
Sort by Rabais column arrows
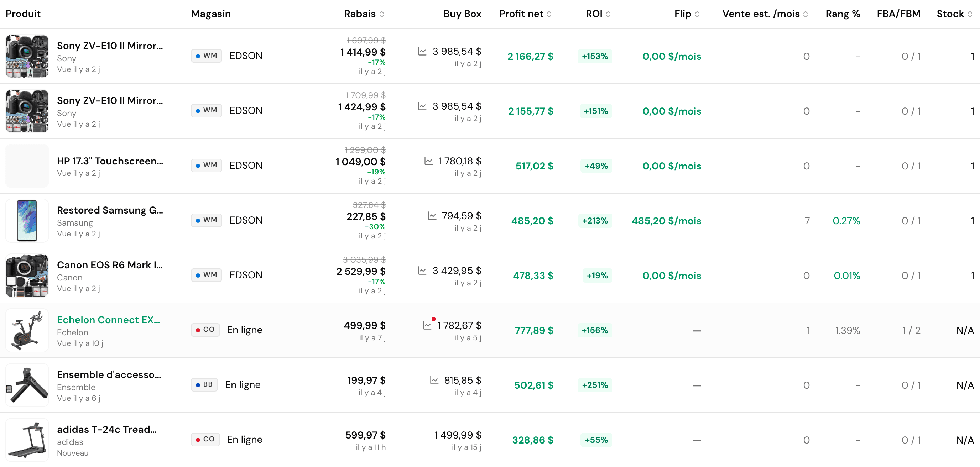click(382, 14)
